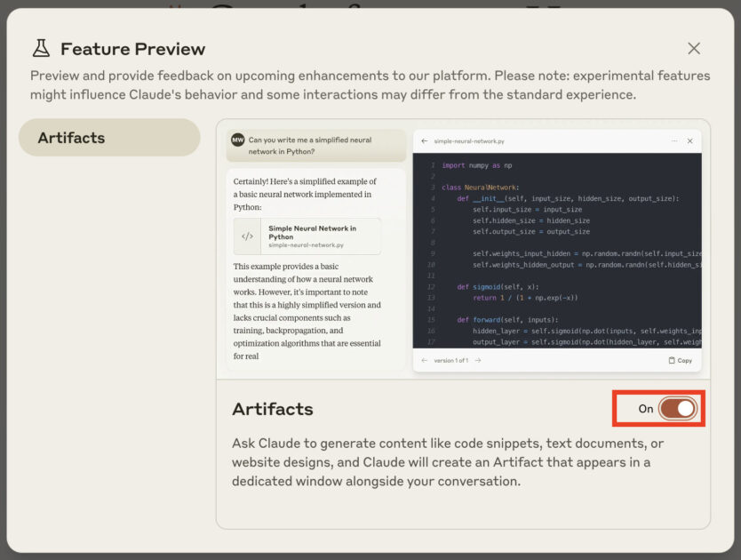Click the 'On' label beside the toggle
The image size is (741, 560).
646,409
